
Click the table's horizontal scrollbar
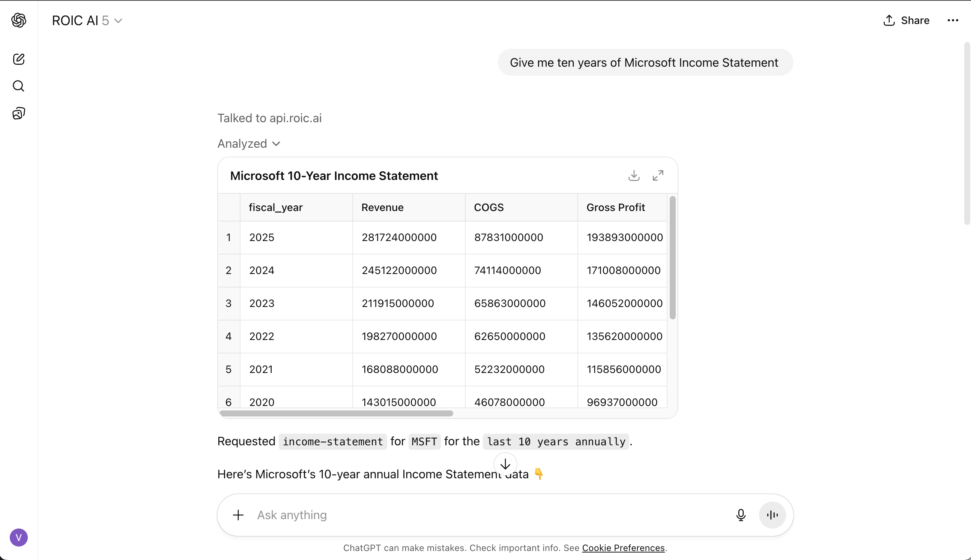(x=336, y=413)
